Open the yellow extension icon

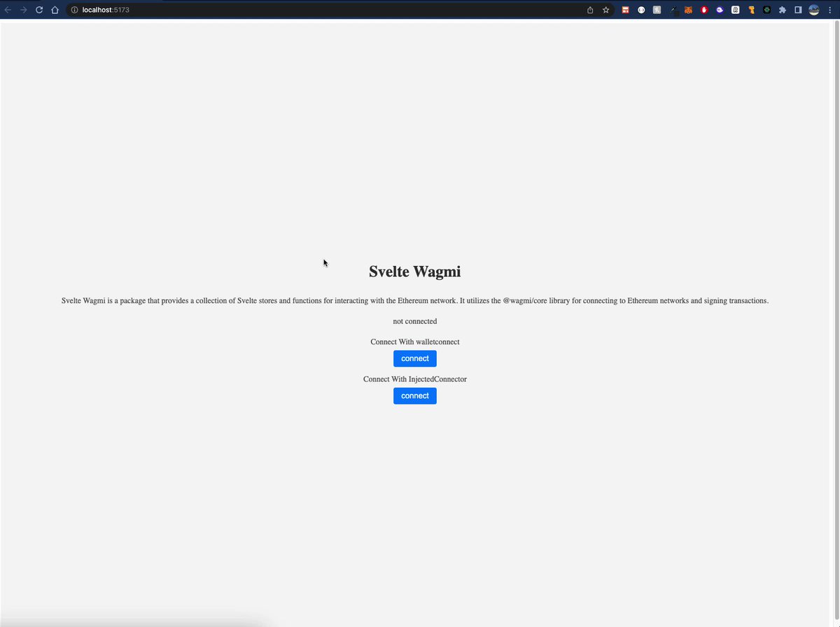pos(751,10)
